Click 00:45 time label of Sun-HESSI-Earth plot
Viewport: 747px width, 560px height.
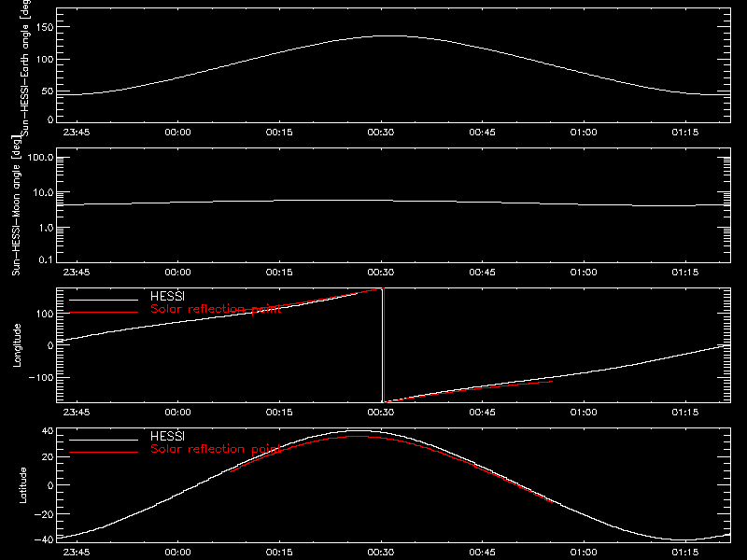coord(482,132)
